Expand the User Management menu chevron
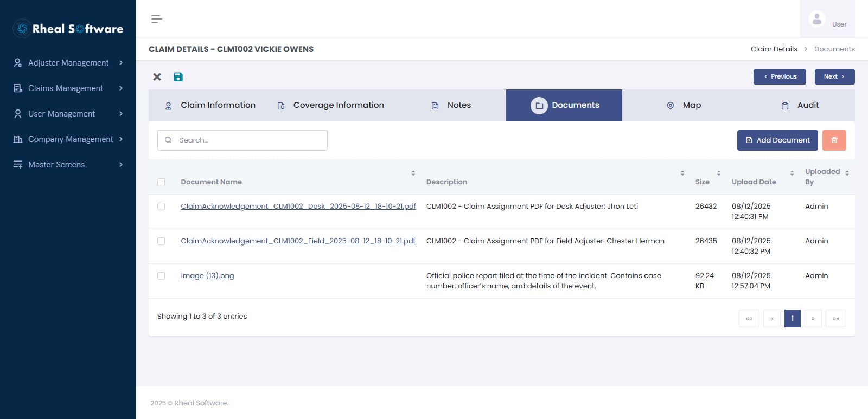 (x=121, y=114)
